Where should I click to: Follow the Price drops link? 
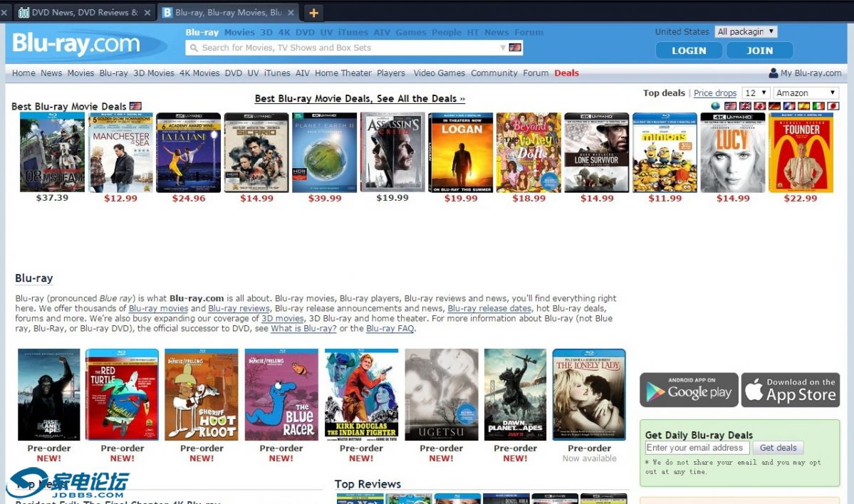click(x=715, y=93)
